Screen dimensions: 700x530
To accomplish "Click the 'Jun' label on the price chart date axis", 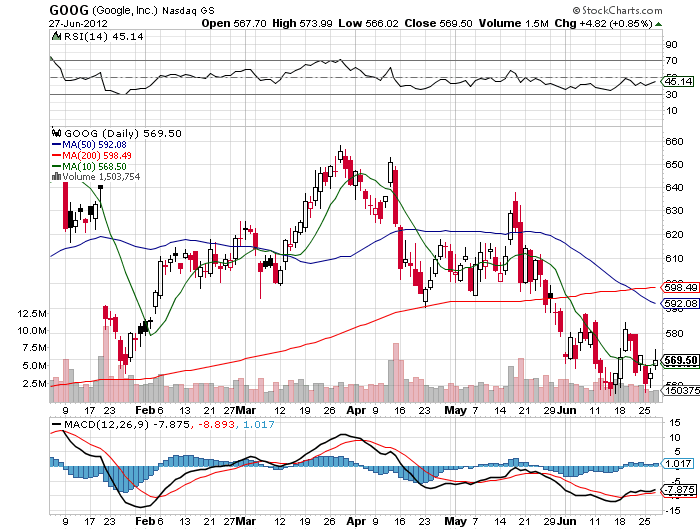I will [x=567, y=410].
